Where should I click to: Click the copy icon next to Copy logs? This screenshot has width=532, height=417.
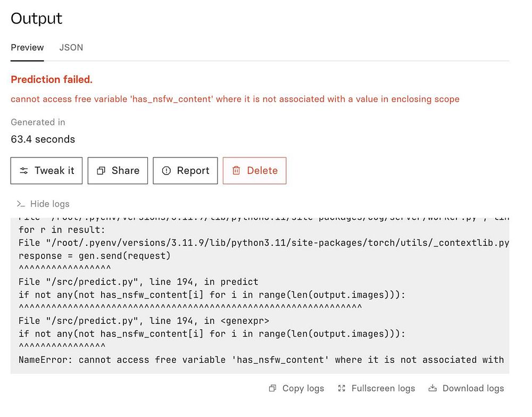pos(272,388)
